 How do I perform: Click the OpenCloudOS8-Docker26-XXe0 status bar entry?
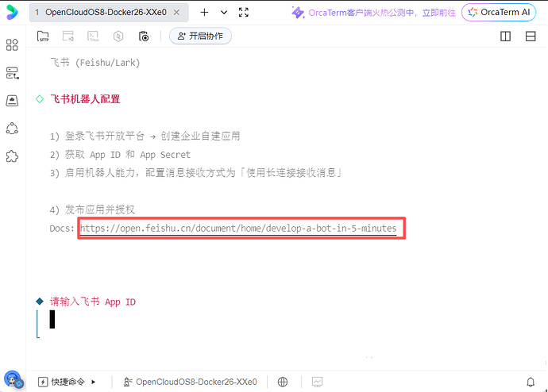(x=191, y=382)
